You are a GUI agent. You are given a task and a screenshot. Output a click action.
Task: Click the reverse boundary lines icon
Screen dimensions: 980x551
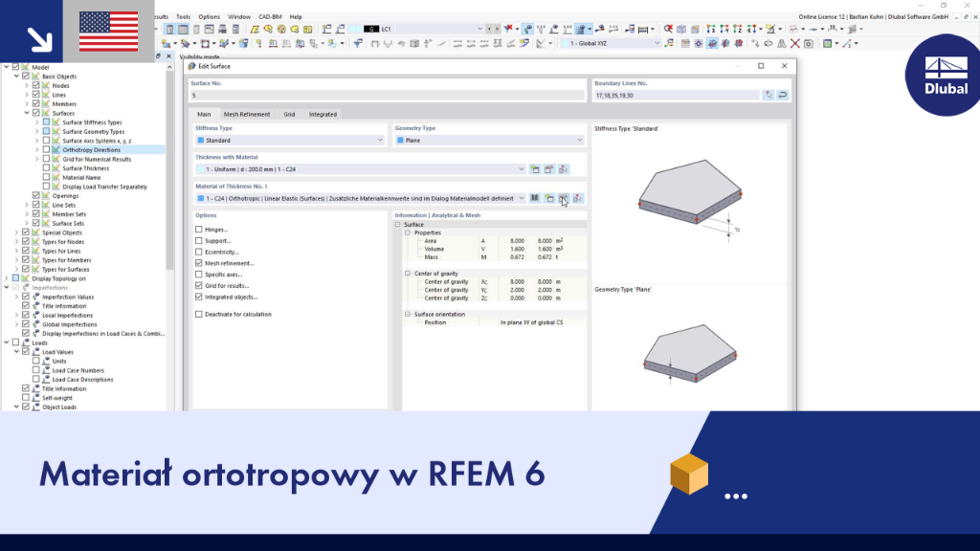pyautogui.click(x=783, y=95)
